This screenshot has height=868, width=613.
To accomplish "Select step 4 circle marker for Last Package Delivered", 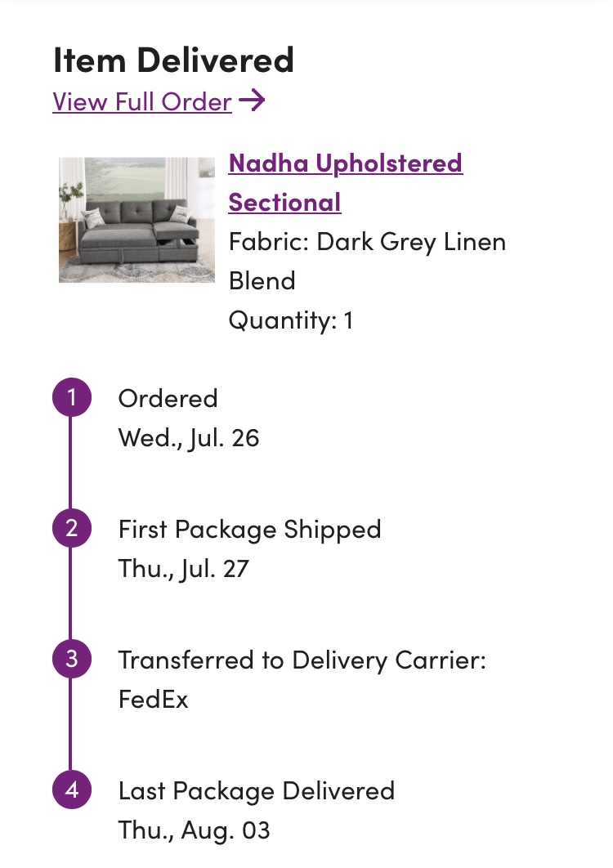I will (x=72, y=790).
